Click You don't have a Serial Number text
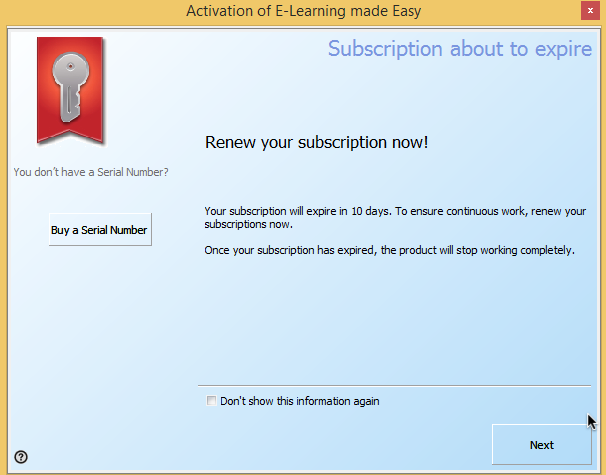The height and width of the screenshot is (475, 606). click(91, 172)
